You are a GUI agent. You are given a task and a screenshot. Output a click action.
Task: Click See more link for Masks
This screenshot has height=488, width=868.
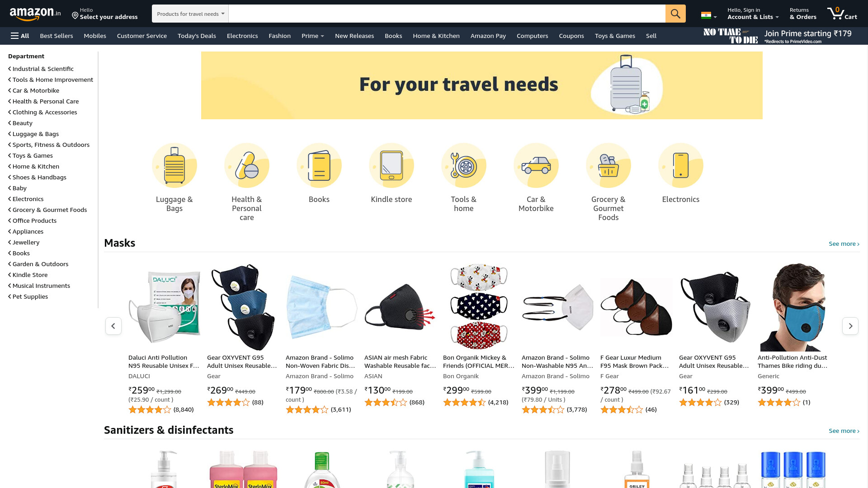(x=844, y=244)
